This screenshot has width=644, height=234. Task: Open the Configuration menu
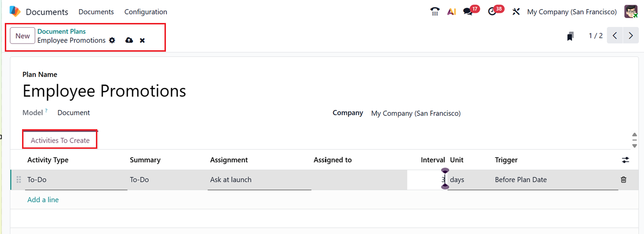pos(146,11)
